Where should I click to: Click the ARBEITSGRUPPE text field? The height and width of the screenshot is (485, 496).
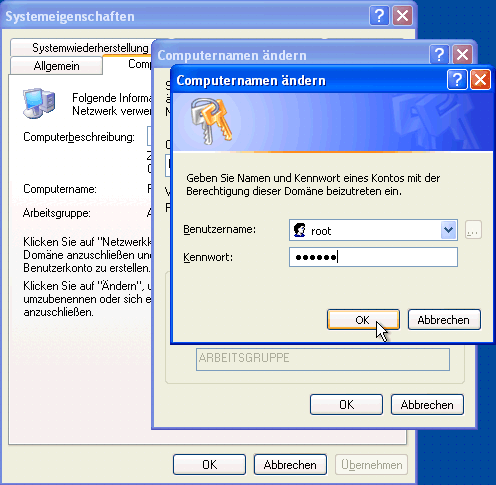323,359
